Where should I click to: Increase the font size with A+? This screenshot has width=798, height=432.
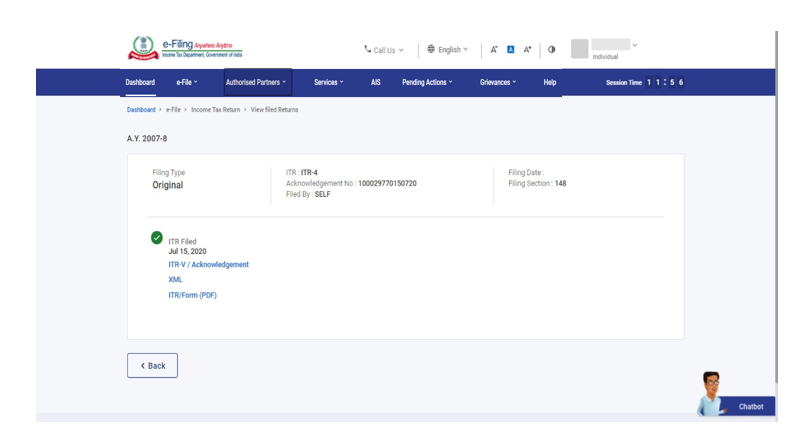527,50
